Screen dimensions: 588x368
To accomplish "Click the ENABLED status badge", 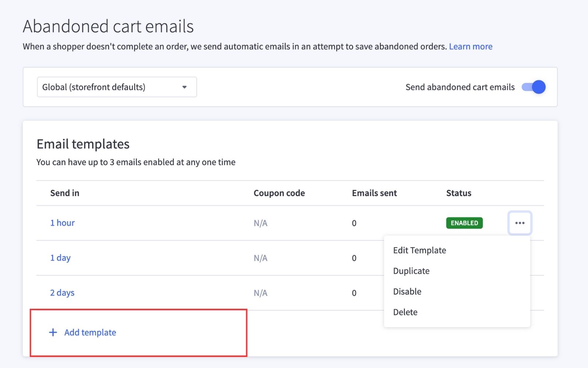I will pos(464,223).
